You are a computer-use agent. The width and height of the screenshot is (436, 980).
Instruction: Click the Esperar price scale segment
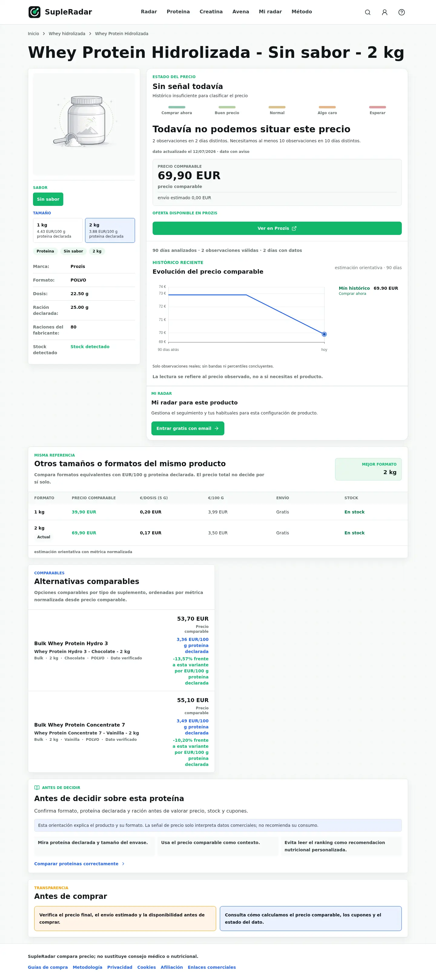(377, 110)
